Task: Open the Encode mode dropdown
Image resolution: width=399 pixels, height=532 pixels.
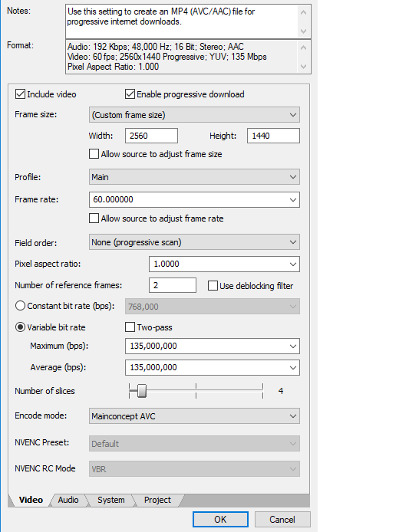Action: tap(194, 416)
